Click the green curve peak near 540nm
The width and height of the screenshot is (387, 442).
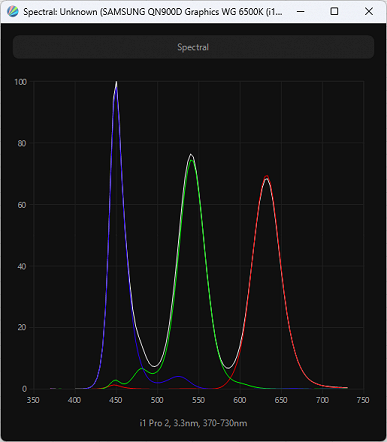191,161
